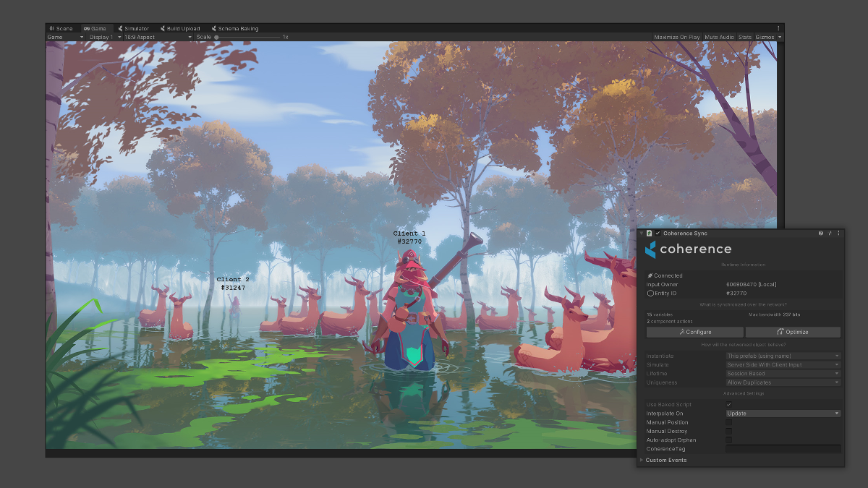The image size is (868, 488).
Task: Open the Gizmos dropdown arrow
Action: click(x=780, y=37)
